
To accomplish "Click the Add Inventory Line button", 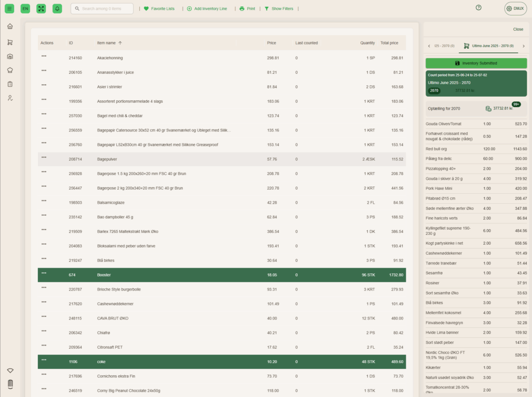I will (207, 9).
